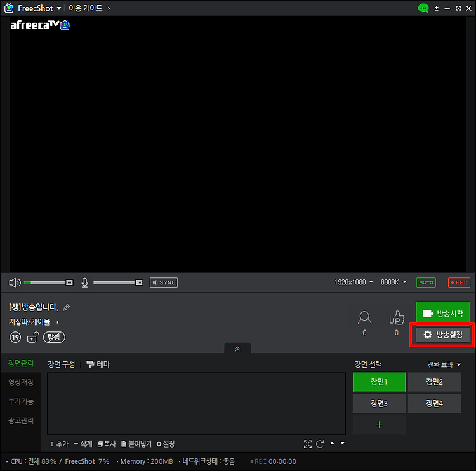The image size is (476, 471).
Task: Click the viewer count person icon
Action: pos(364,318)
